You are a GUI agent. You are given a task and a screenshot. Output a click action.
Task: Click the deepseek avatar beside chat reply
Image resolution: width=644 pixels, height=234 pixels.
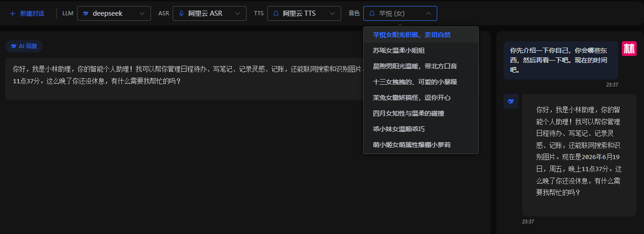(511, 101)
